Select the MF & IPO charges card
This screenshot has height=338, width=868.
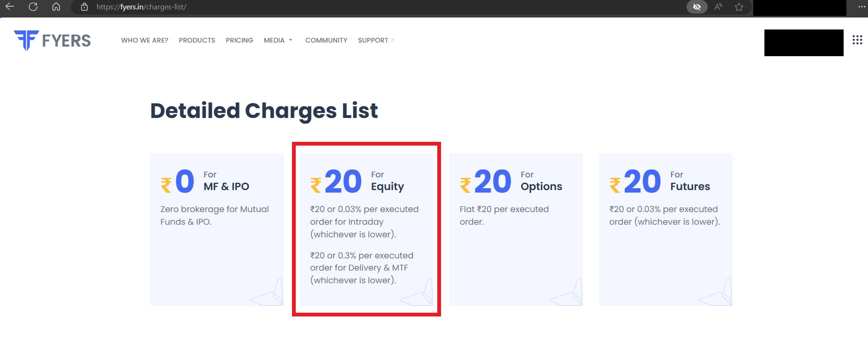pyautogui.click(x=217, y=229)
